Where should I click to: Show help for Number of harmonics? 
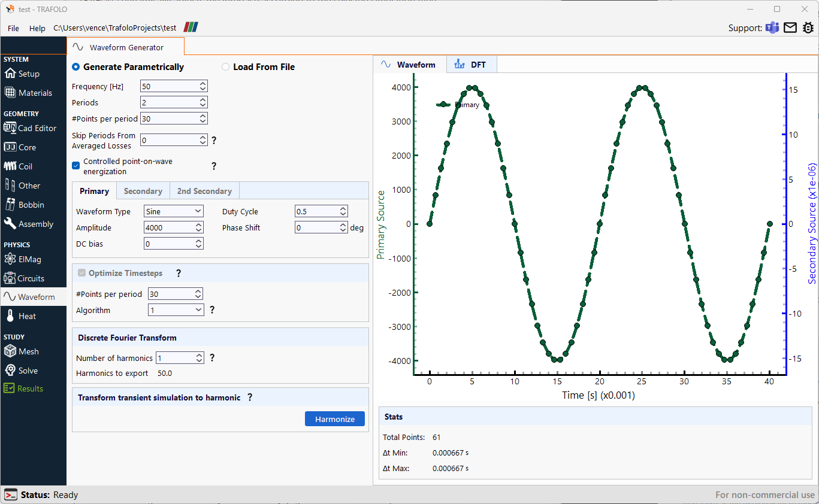(212, 358)
